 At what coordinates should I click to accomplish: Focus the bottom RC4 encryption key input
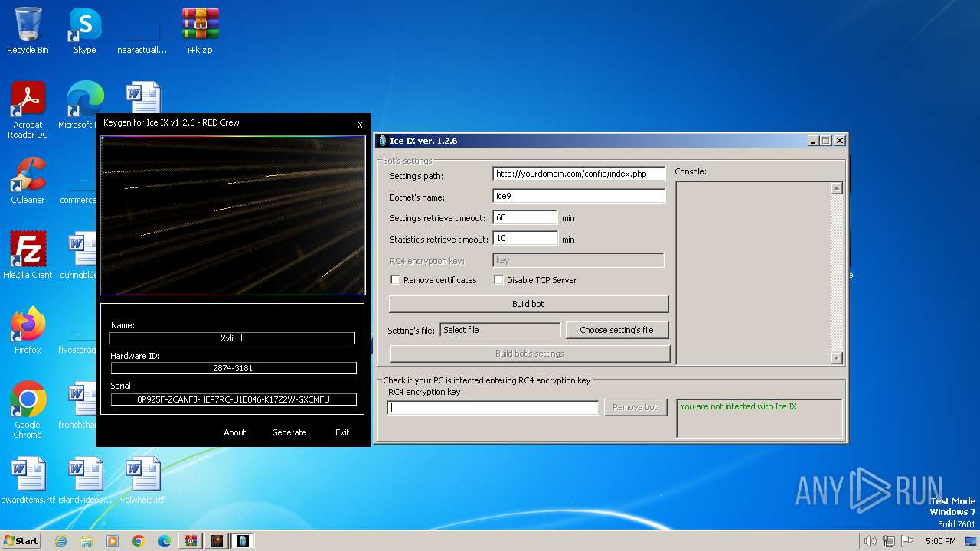493,408
